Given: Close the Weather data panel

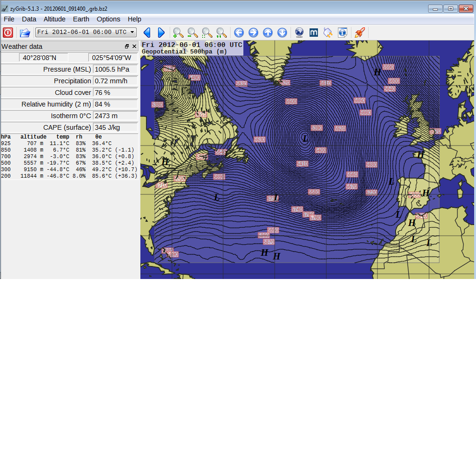Looking at the screenshot, I should [x=134, y=46].
